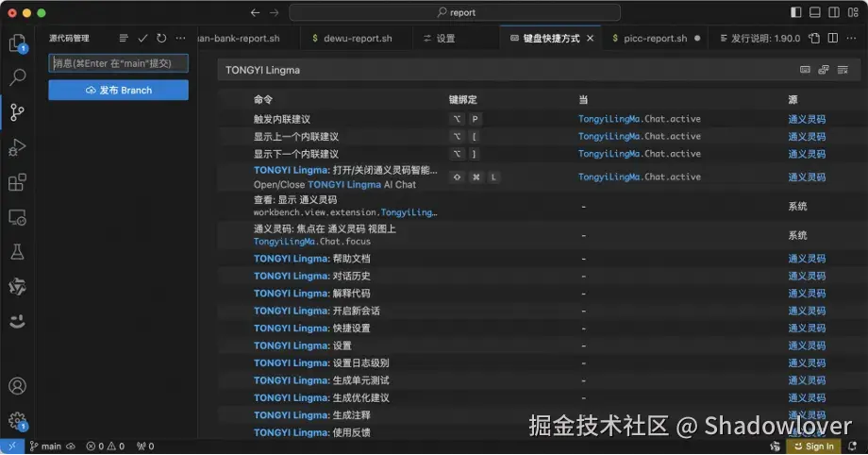This screenshot has width=868, height=455.
Task: Open the customize layout icon
Action: [x=853, y=12]
